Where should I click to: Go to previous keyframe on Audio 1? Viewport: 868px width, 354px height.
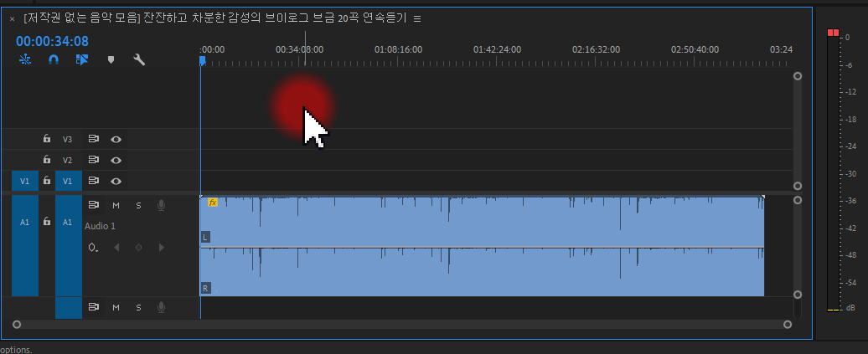click(116, 247)
